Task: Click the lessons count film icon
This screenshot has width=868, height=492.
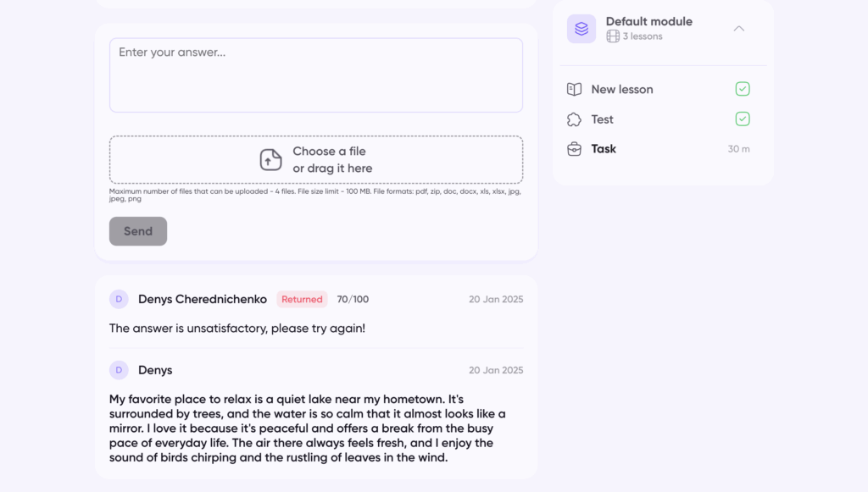Action: (613, 36)
